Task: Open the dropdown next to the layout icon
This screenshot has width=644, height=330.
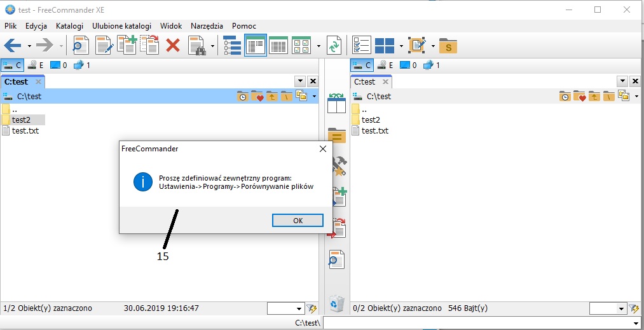Action: tap(401, 46)
